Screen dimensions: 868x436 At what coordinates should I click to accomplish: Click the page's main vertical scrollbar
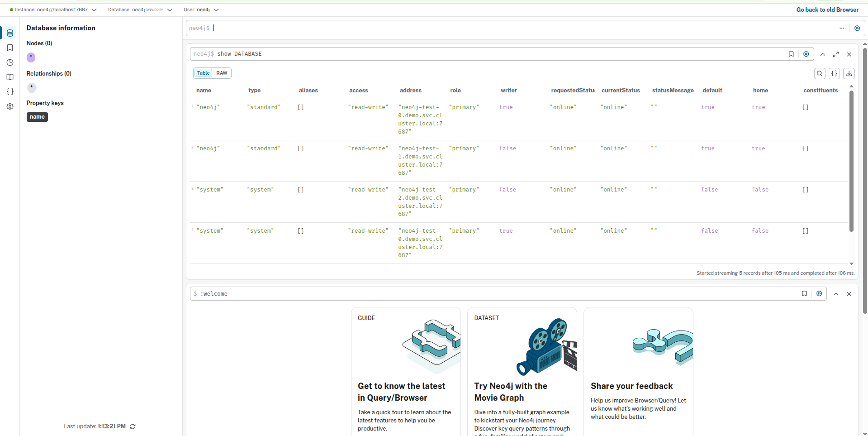[x=865, y=181]
